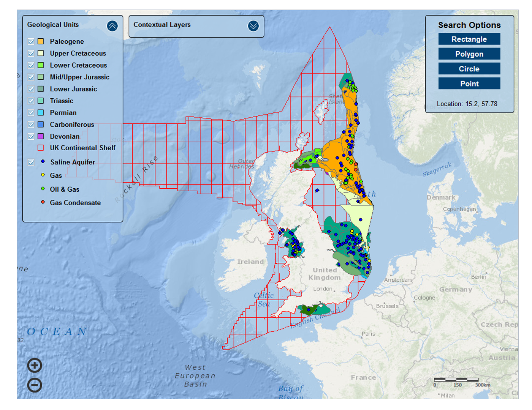Click the red Gas Condensate legend dot
Image resolution: width=532 pixels, height=410 pixels.
[43, 202]
